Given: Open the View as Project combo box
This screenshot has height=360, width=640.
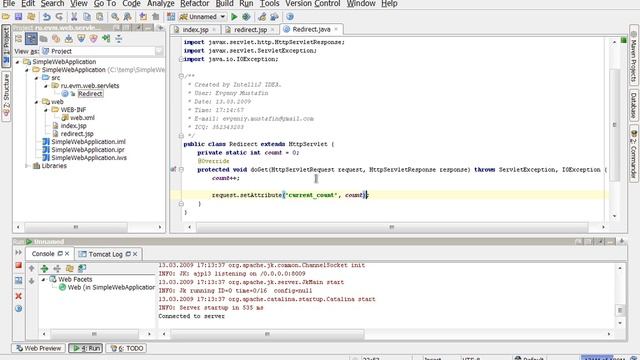Looking at the screenshot, I should 102,51.
